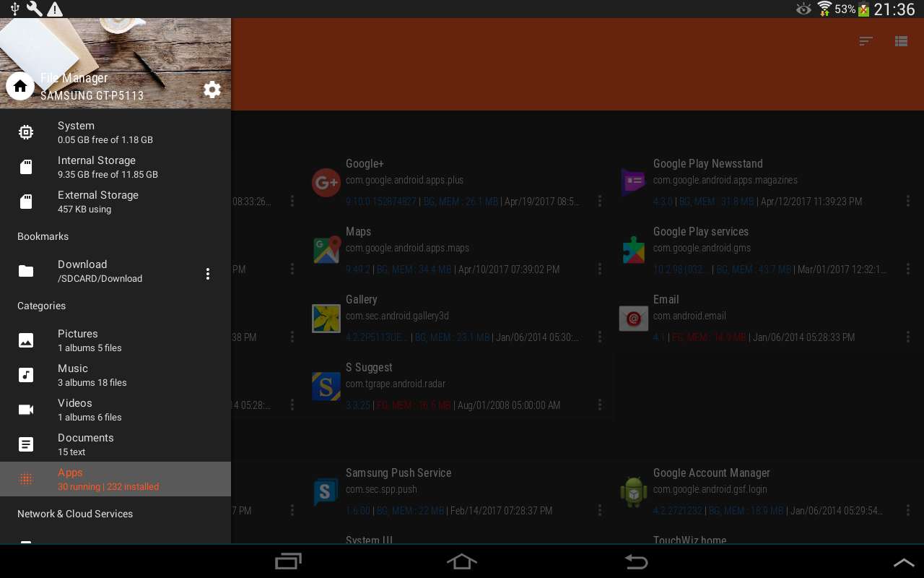The image size is (924, 578).
Task: Open overflow menu for Email row
Action: click(x=908, y=337)
